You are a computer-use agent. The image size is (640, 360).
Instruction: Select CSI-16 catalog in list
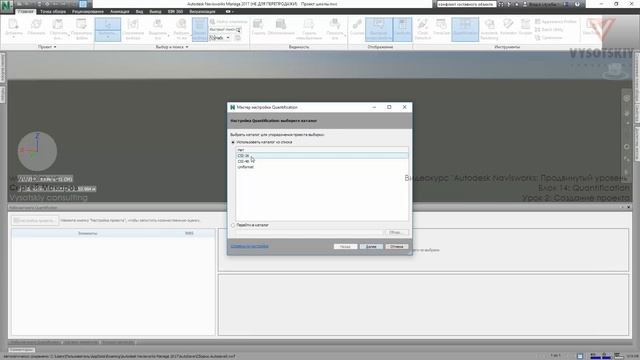322,156
